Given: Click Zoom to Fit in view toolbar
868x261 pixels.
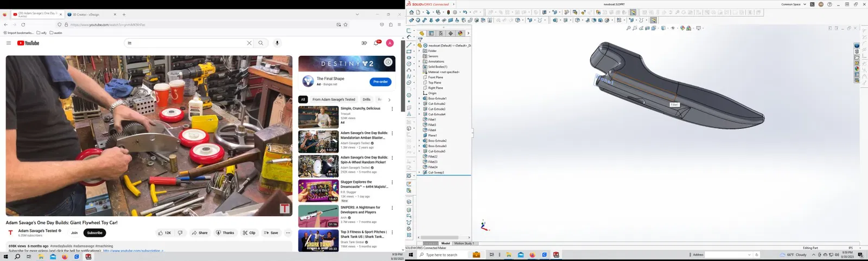Looking at the screenshot, I should (629, 28).
